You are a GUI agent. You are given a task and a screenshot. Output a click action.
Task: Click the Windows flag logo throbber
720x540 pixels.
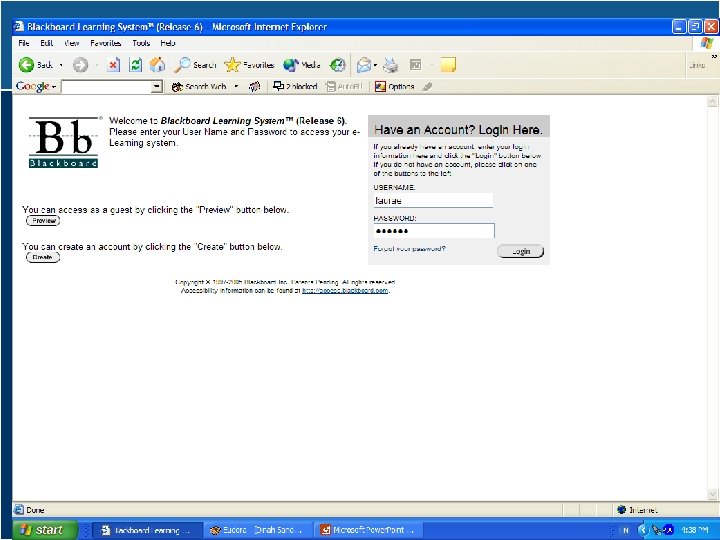click(707, 44)
